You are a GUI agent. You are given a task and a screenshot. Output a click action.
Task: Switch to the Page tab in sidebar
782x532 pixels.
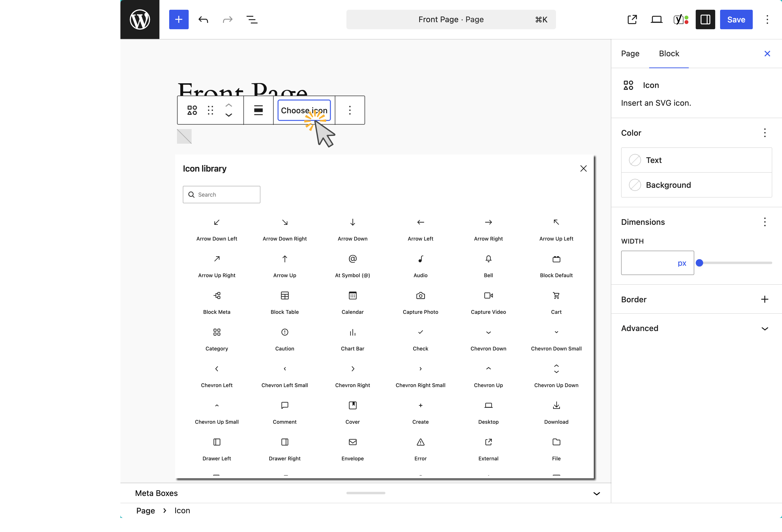click(630, 54)
